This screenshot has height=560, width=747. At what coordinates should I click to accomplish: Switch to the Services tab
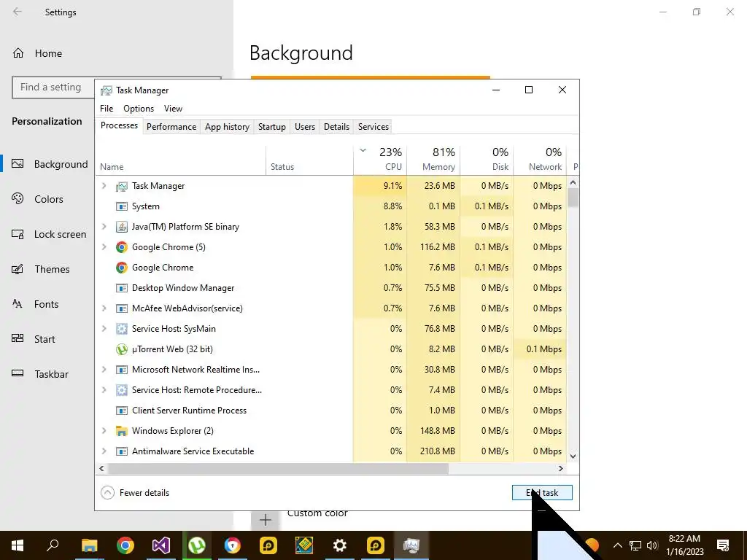tap(373, 127)
